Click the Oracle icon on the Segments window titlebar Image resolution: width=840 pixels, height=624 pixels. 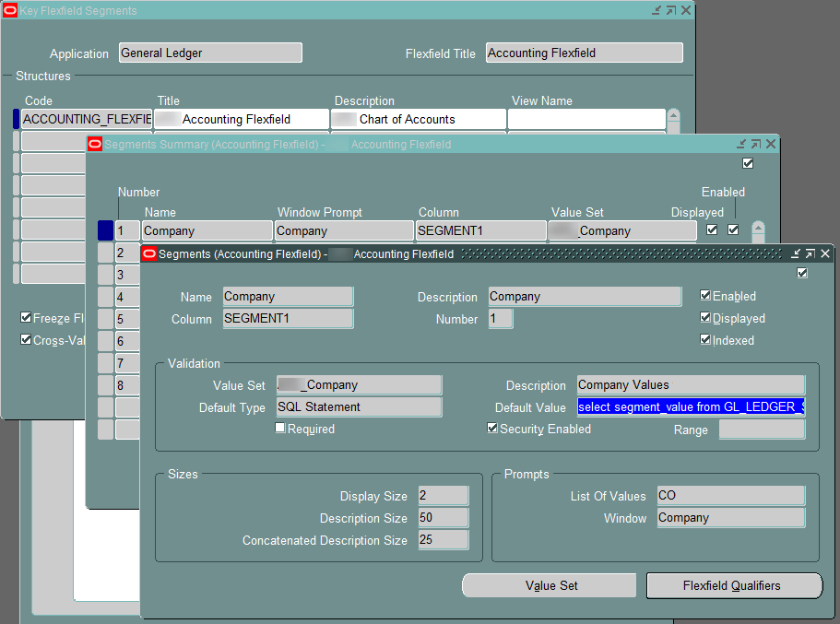click(x=148, y=253)
